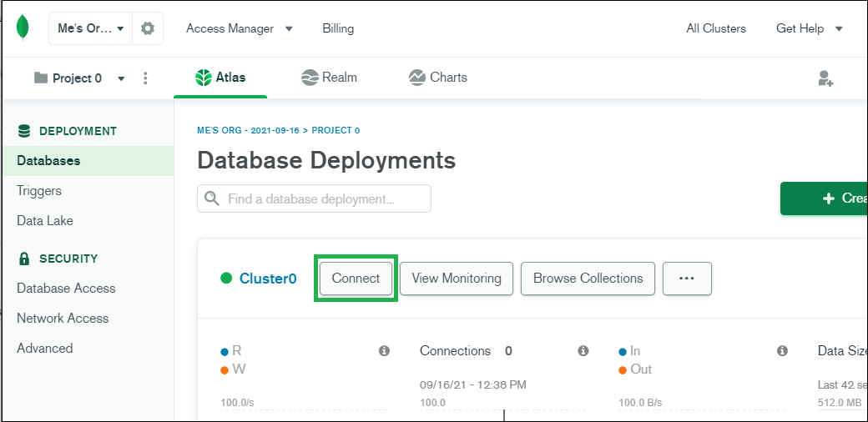Viewport: 868px width, 422px height.
Task: Click the SECURITY section lock icon
Action: point(24,259)
